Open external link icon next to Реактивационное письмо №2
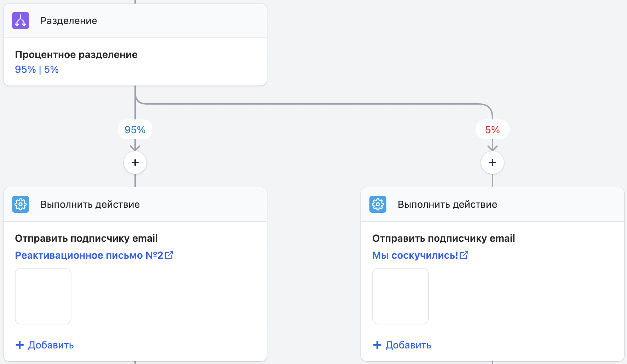This screenshot has height=364, width=627. (x=169, y=255)
